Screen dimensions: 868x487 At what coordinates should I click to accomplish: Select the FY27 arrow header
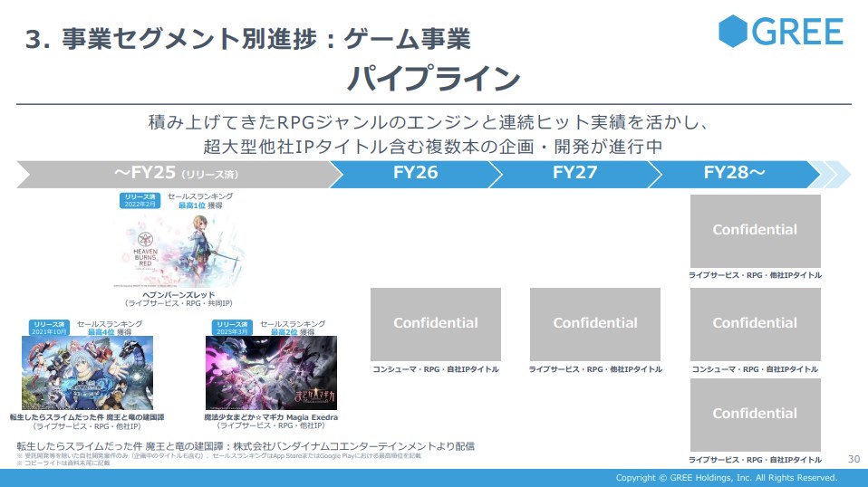coord(574,174)
